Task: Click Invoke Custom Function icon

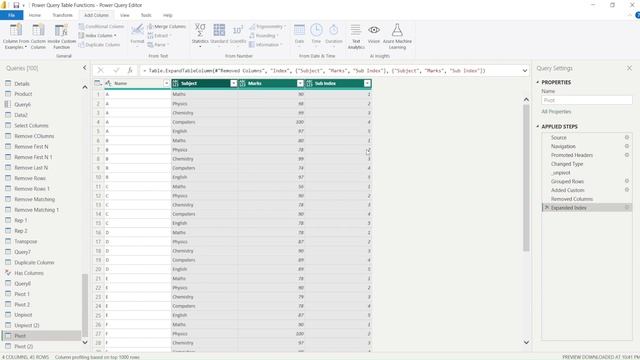Action: click(61, 30)
